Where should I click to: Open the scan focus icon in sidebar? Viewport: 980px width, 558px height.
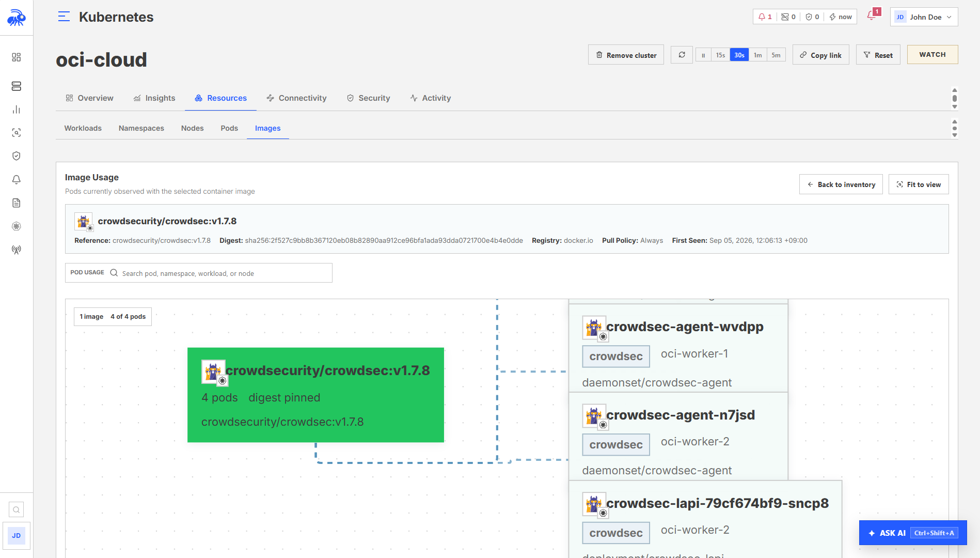coord(17,133)
